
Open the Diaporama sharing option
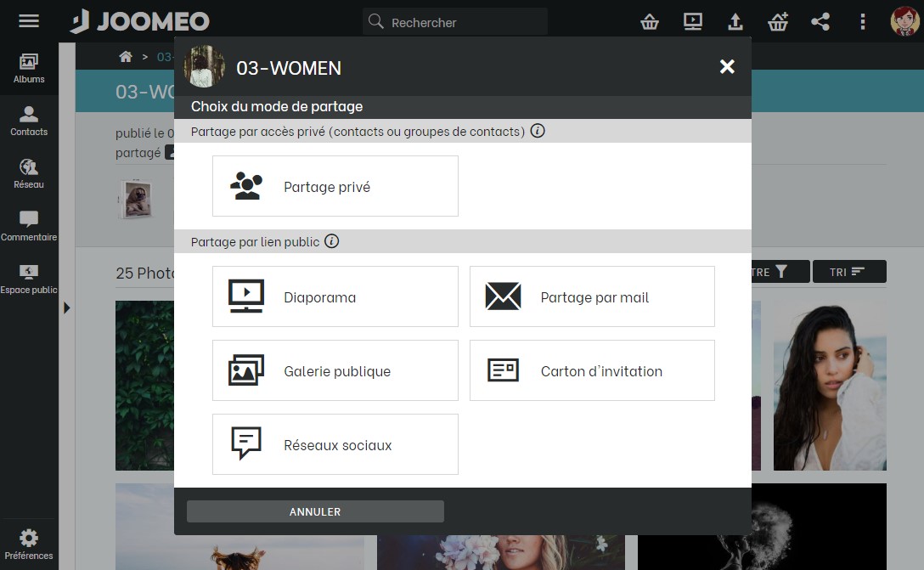pyautogui.click(x=335, y=296)
